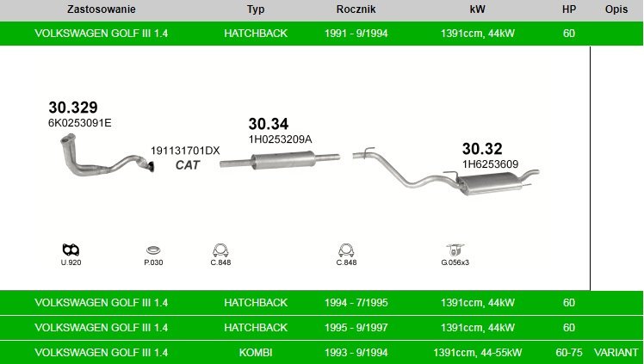
Task: Click OEM code 1H6253609
Action: coord(491,164)
